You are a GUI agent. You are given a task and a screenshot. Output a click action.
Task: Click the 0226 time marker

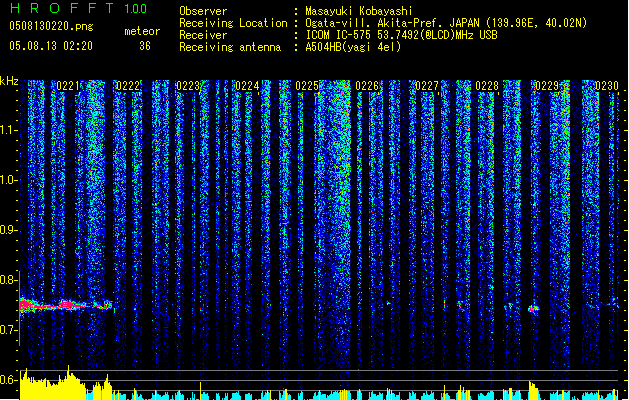point(367,86)
